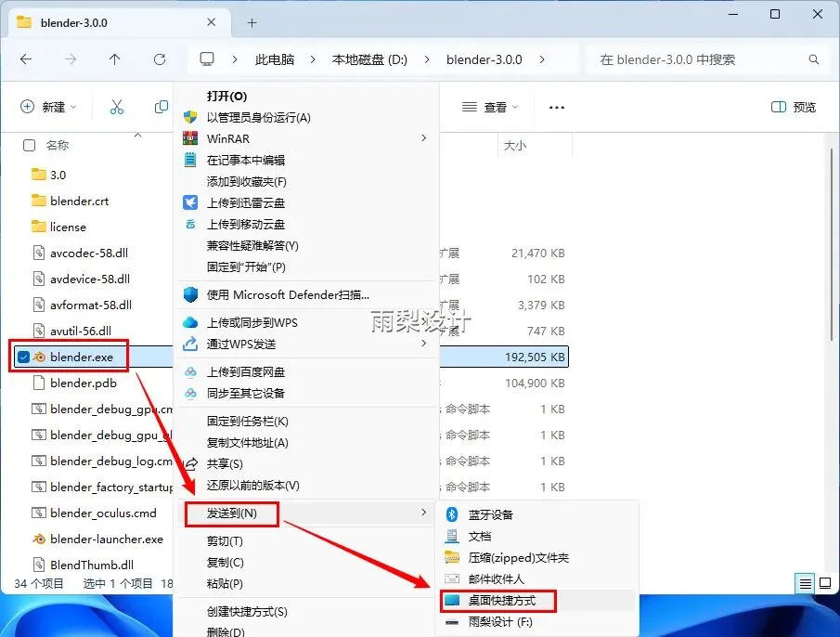This screenshot has height=637, width=840.
Task: Add a new tab with plus
Action: [x=252, y=22]
